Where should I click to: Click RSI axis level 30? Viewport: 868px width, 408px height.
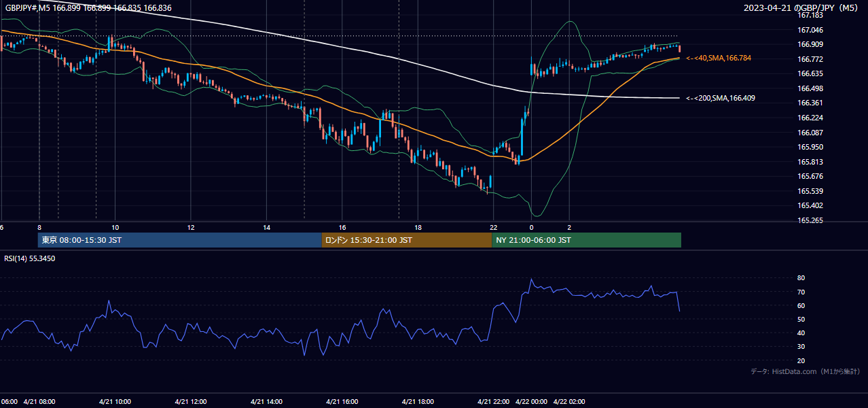(x=801, y=347)
